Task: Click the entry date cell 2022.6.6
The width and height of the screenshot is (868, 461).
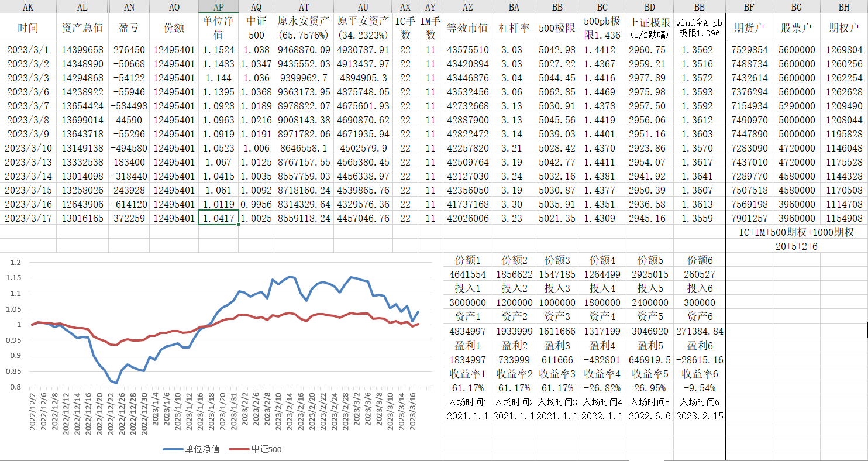Action: click(x=649, y=416)
